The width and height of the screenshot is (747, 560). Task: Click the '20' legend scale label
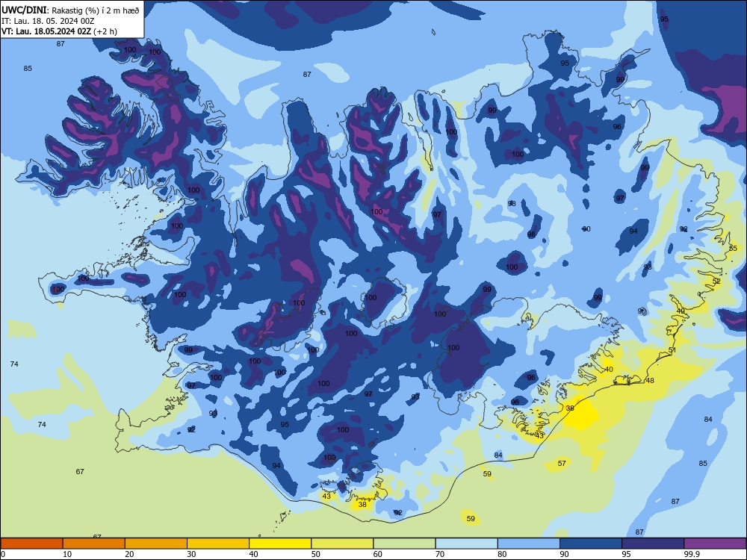(x=129, y=554)
